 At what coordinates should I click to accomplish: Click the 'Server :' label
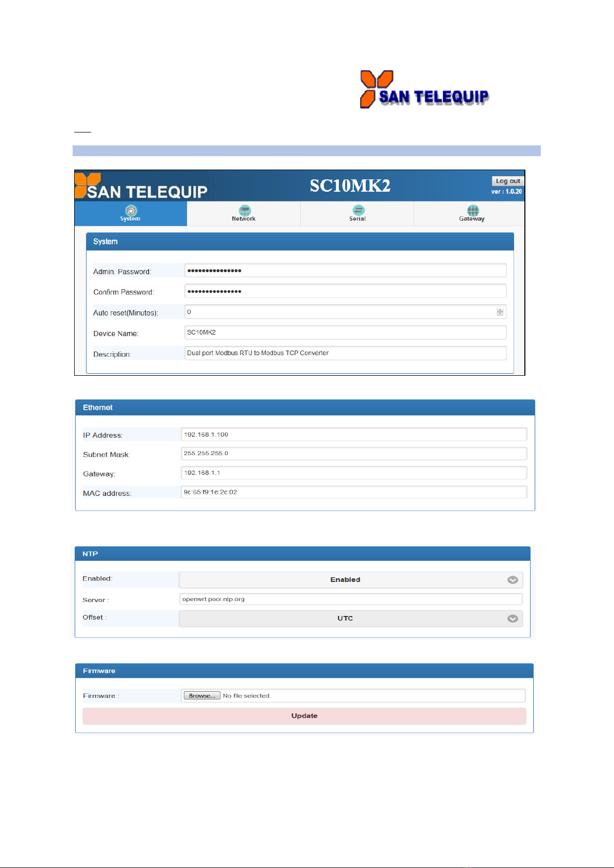pos(96,600)
